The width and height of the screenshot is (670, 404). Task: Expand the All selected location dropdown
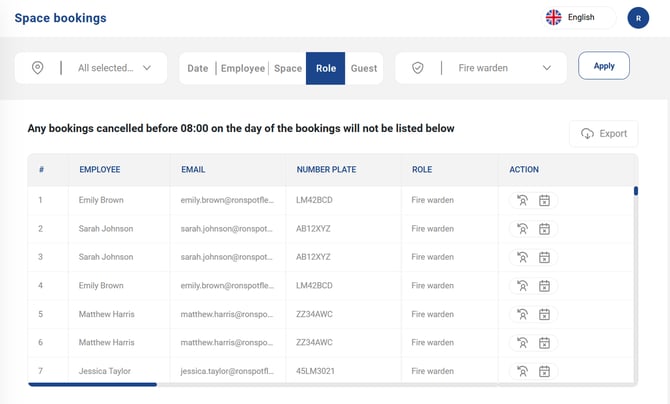coord(114,68)
